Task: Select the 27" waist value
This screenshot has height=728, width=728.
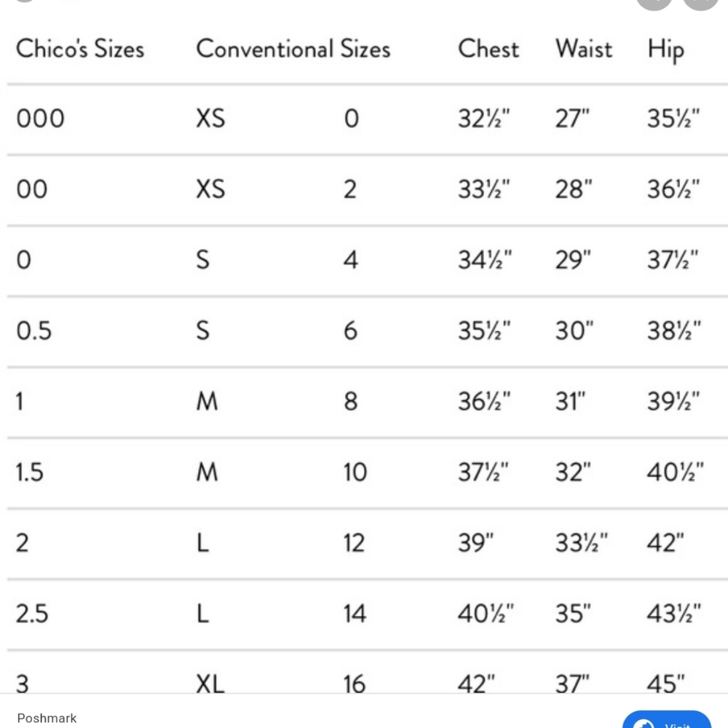Action: 572,119
